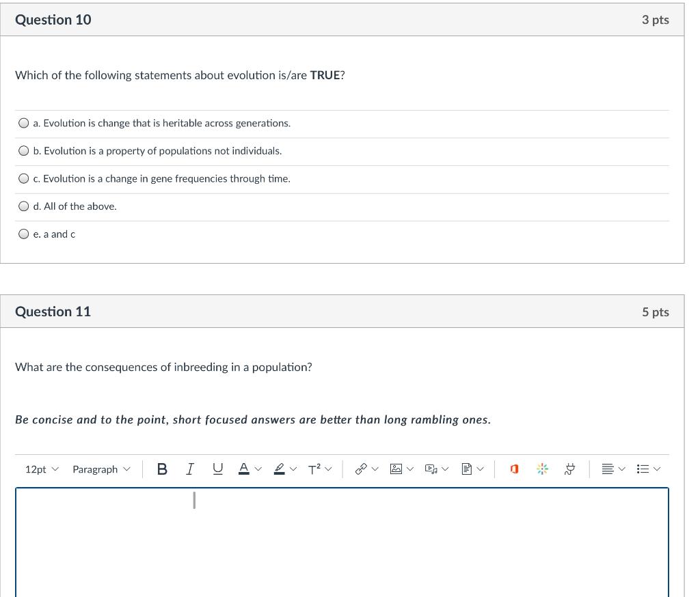Expand the image options arrow
This screenshot has height=597, width=700.
[x=410, y=469]
